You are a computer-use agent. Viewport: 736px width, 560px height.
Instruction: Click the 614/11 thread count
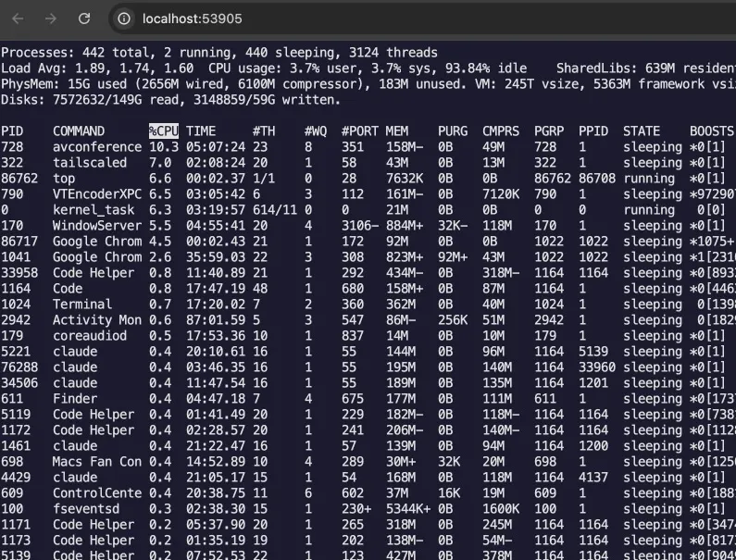pyautogui.click(x=275, y=210)
